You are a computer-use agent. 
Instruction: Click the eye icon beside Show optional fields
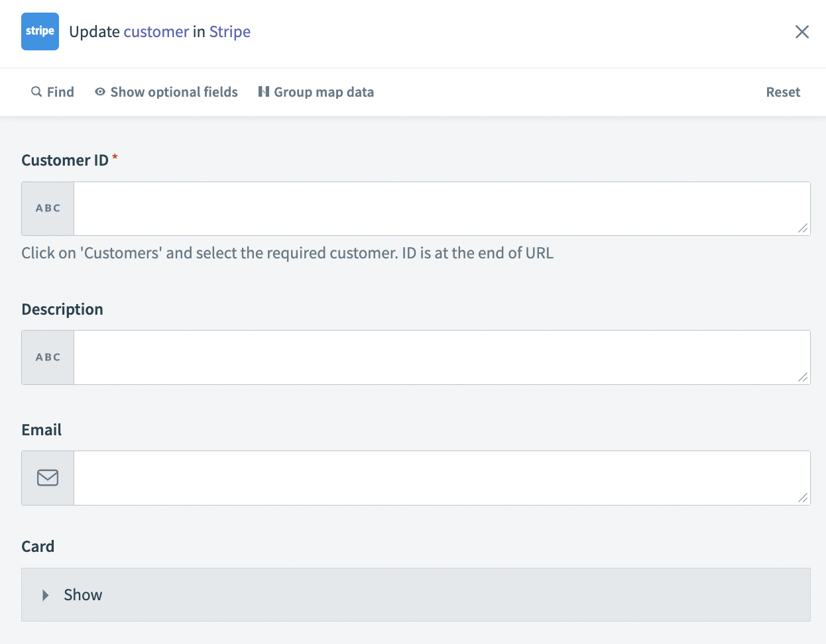[x=99, y=91]
